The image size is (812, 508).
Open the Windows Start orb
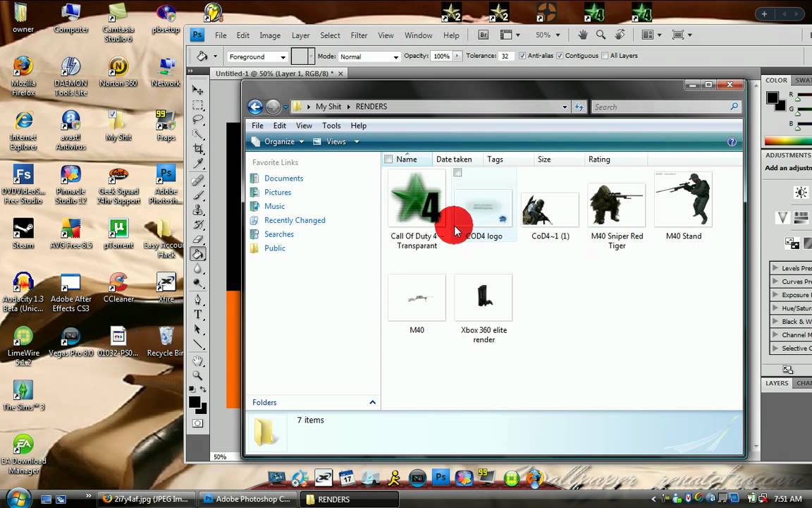click(x=18, y=497)
